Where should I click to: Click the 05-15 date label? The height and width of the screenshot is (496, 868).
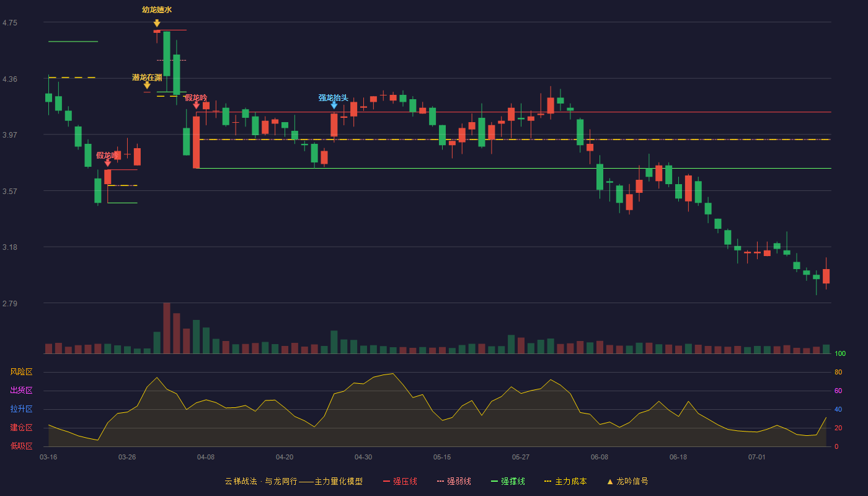click(442, 457)
